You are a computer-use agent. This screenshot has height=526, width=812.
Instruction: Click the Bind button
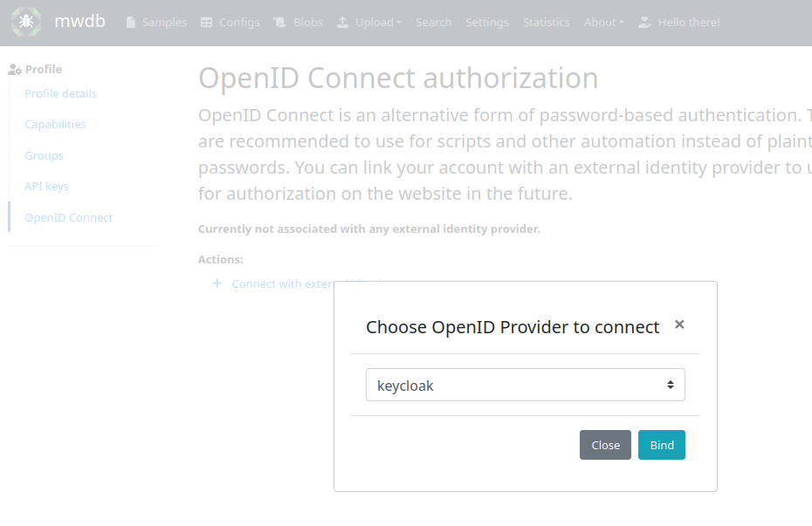(661, 445)
